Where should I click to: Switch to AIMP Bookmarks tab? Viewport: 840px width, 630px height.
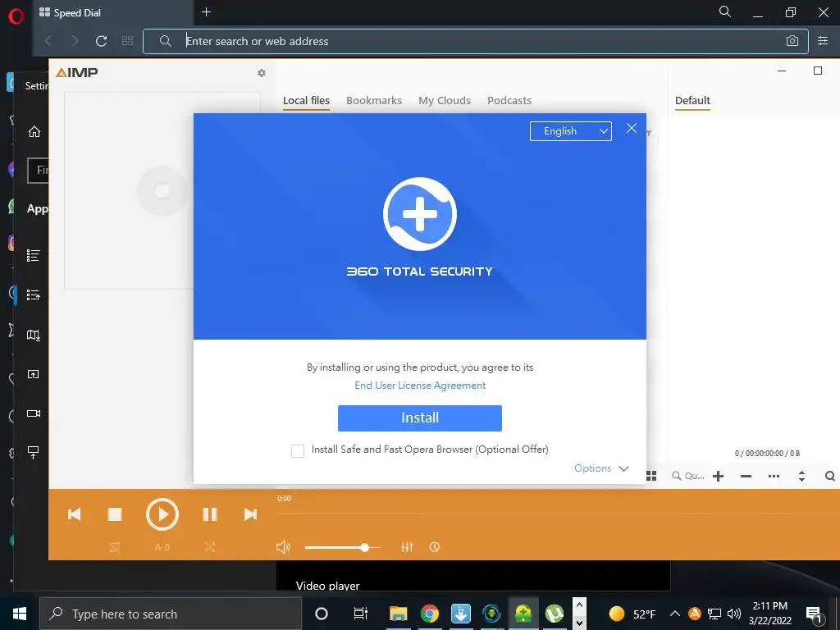(374, 101)
